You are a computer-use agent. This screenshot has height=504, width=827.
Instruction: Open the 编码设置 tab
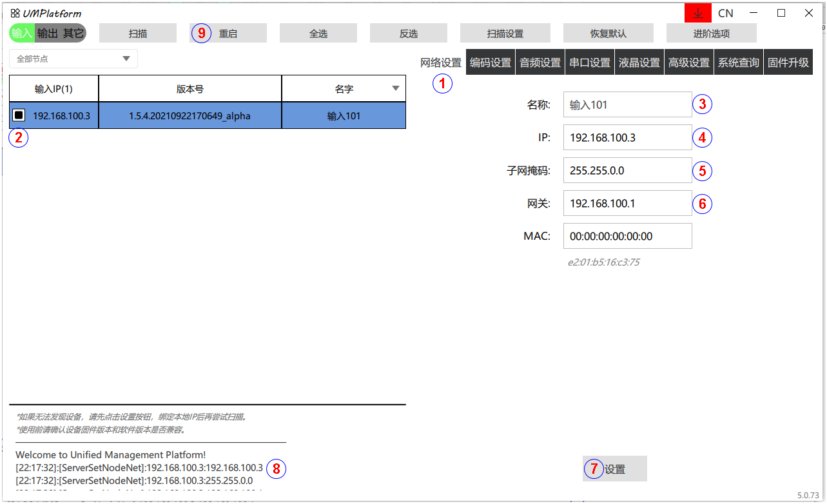[490, 63]
